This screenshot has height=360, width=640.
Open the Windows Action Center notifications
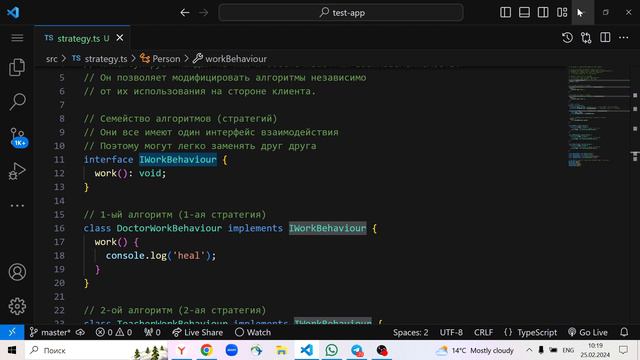pyautogui.click(x=623, y=350)
